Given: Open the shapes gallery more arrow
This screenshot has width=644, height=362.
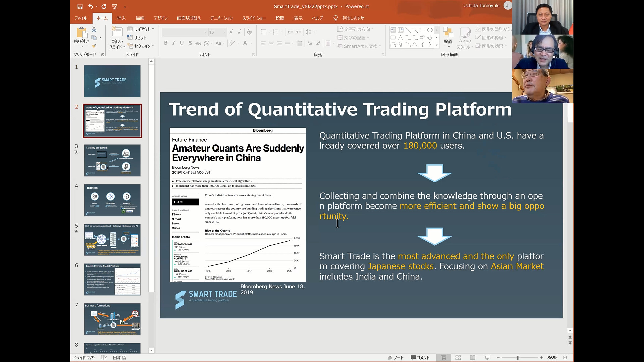Looking at the screenshot, I should tap(436, 45).
